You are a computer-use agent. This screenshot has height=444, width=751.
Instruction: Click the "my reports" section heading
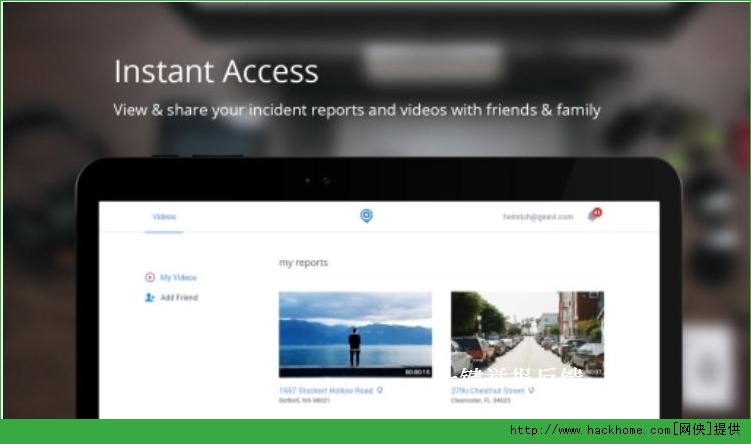pos(303,263)
